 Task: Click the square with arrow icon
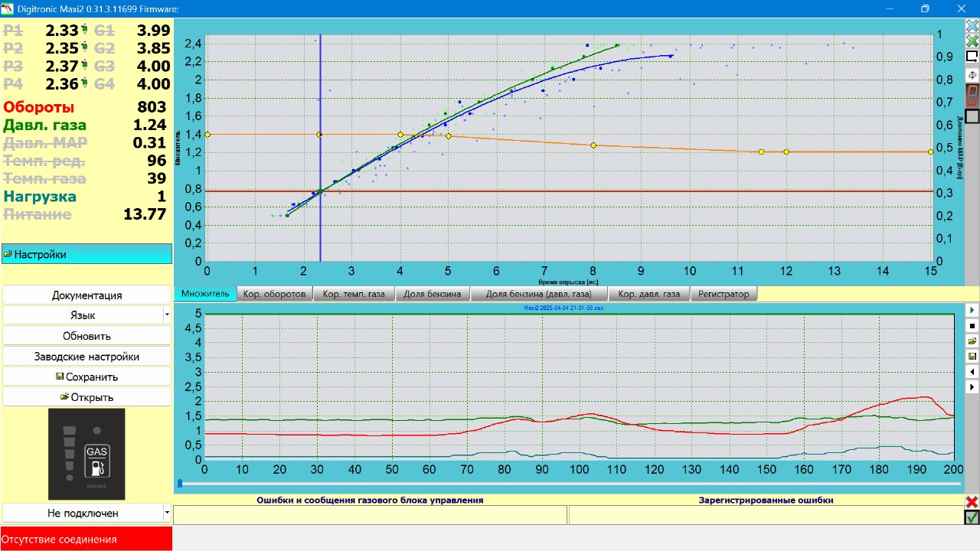(x=972, y=56)
